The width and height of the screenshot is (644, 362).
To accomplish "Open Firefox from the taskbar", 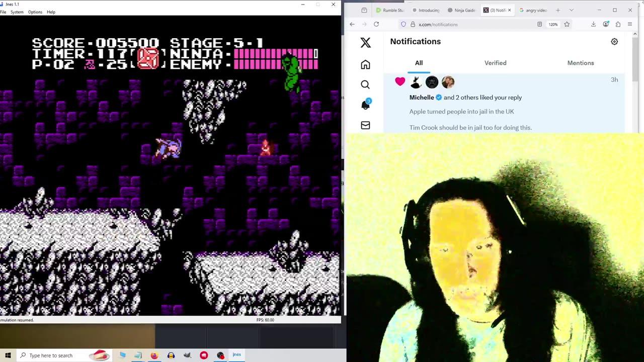I will tap(154, 355).
